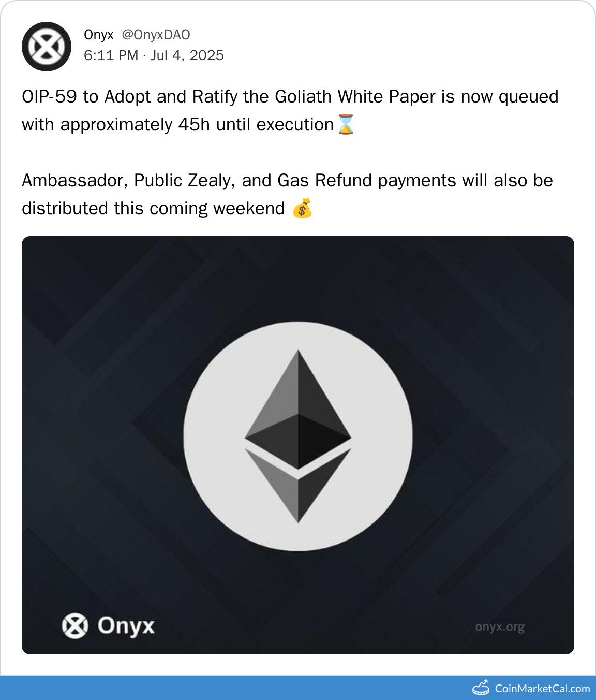The width and height of the screenshot is (596, 700).
Task: Click the hourglass emoji after execution
Action: 346,124
